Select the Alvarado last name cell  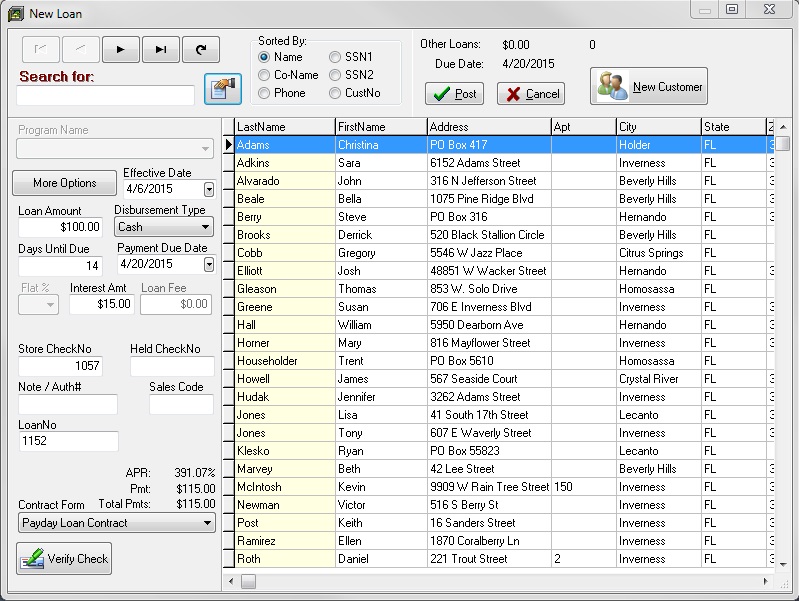point(285,181)
